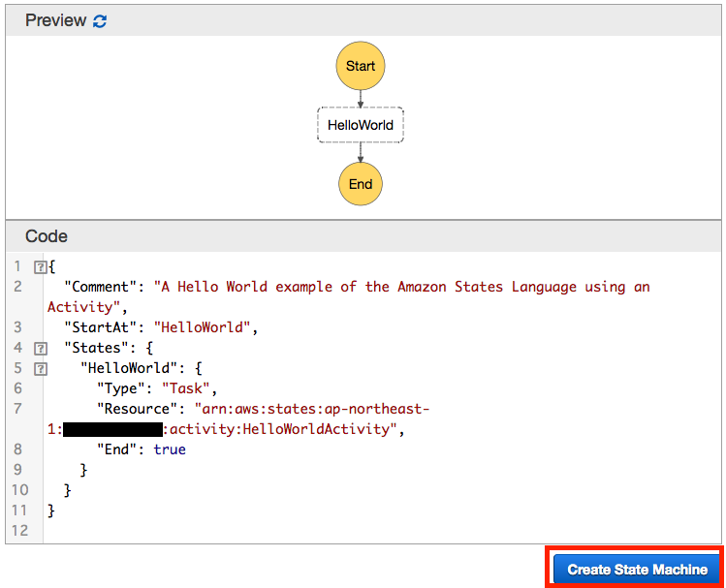Click line number 12 in the gutter
The width and height of the screenshot is (726, 588).
(20, 531)
